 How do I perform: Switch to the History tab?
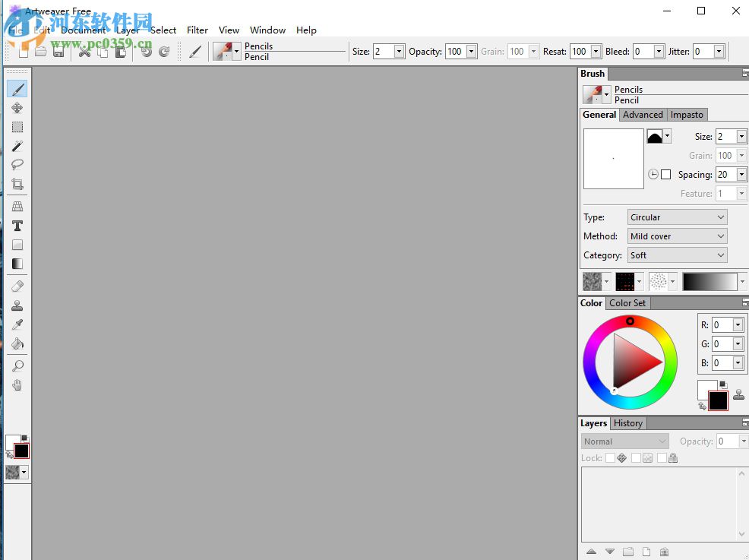tap(628, 423)
